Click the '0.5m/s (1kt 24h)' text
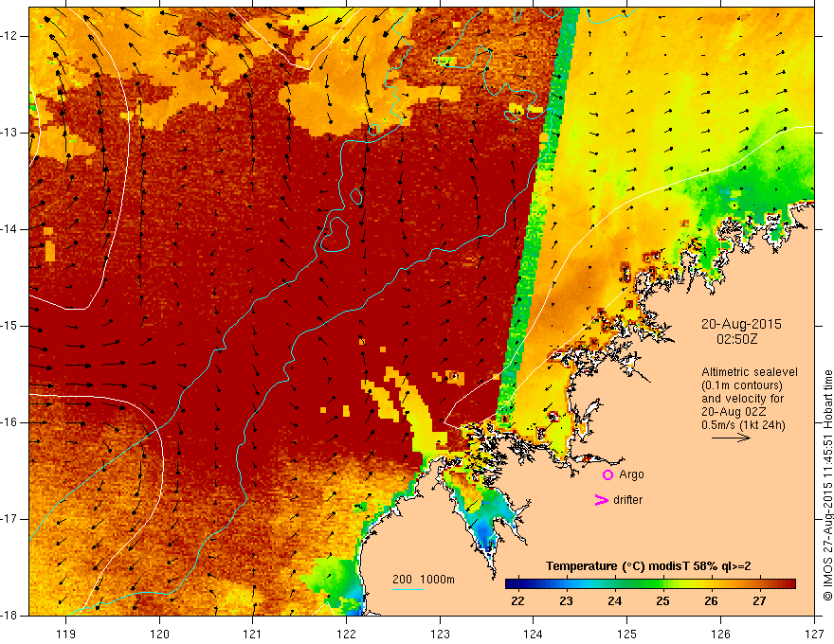This screenshot has height=644, width=834. coord(742,424)
